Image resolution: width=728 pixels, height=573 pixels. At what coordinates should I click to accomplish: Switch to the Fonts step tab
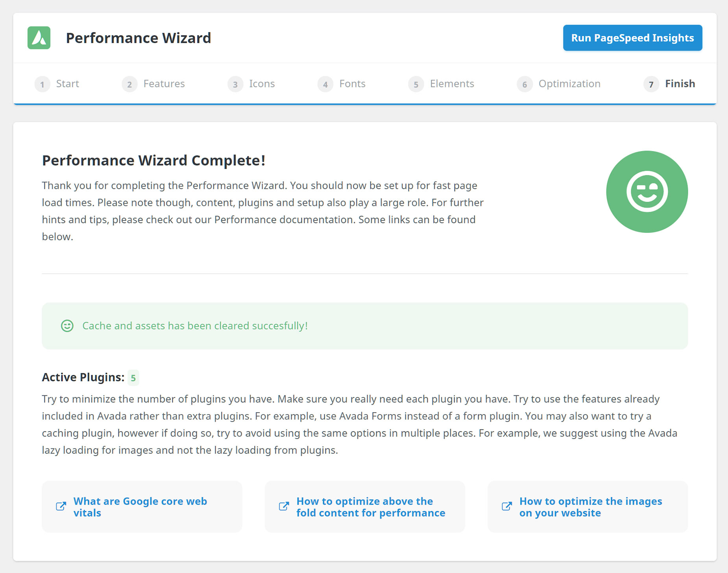tap(342, 84)
